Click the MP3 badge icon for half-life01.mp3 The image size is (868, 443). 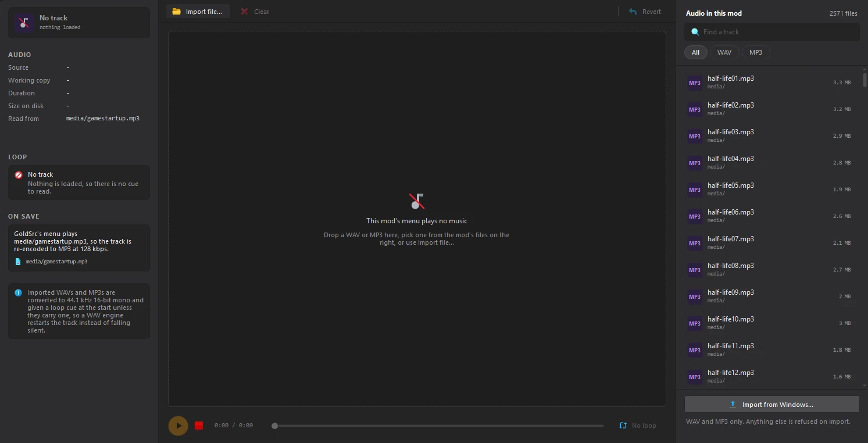click(695, 83)
